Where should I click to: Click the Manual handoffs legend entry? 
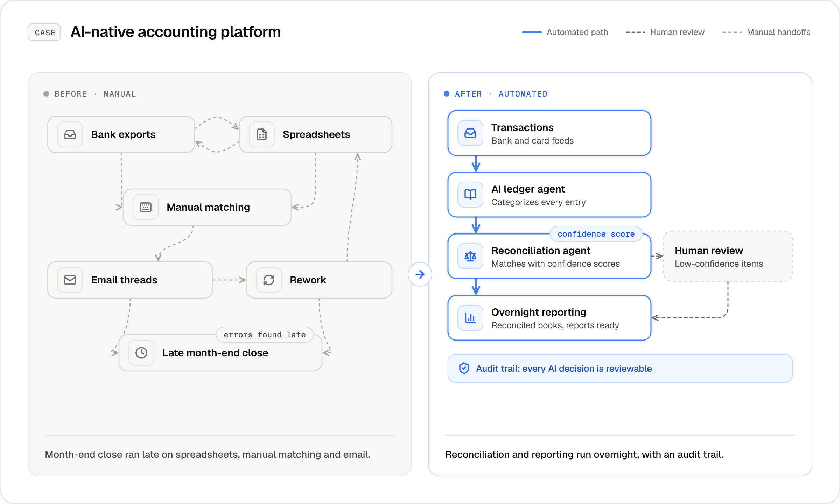[x=766, y=32]
